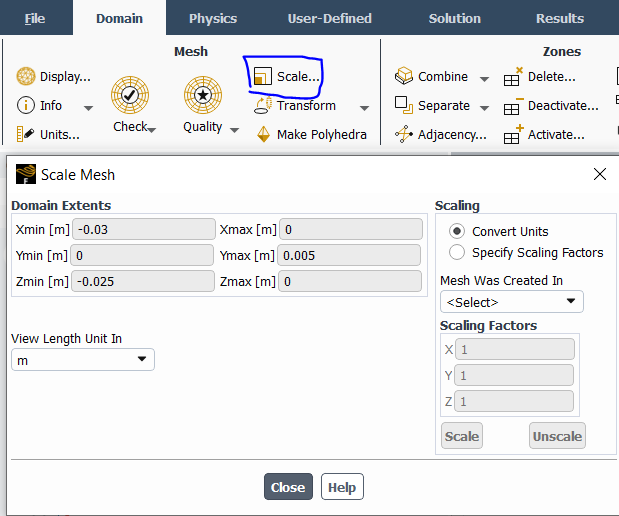Switch to the Solution tab

[x=455, y=18]
